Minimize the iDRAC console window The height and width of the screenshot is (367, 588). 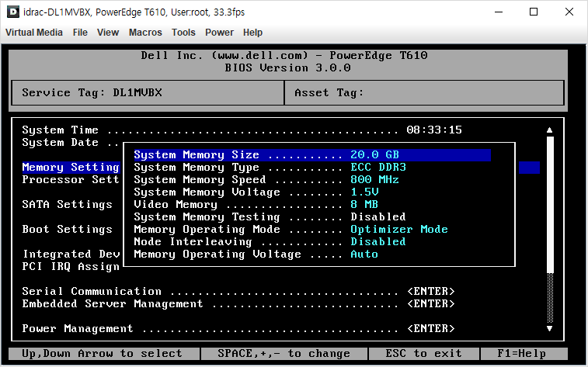pos(499,12)
